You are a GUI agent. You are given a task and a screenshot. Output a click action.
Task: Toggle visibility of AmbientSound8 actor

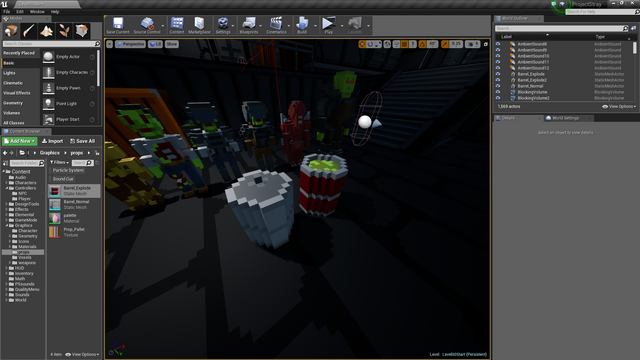click(498, 44)
